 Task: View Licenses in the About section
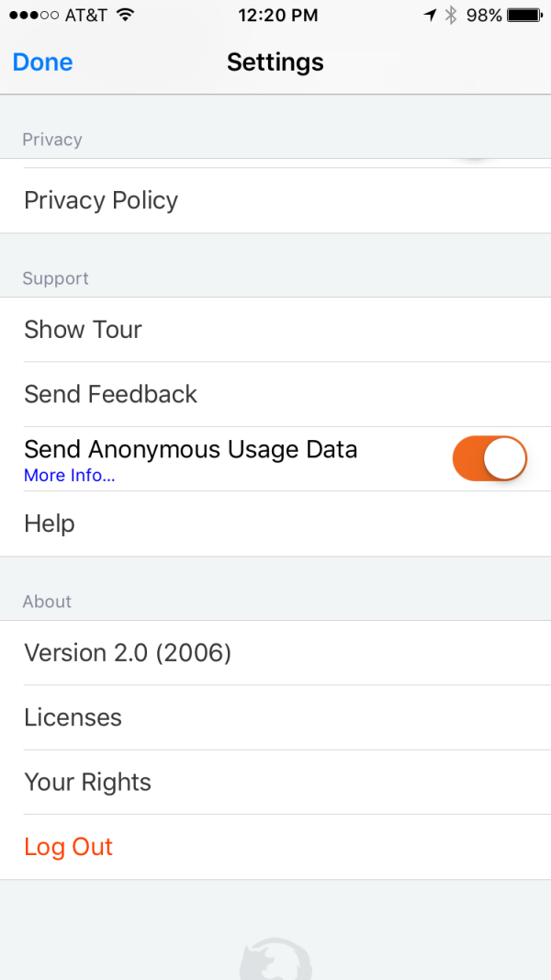[x=73, y=717]
